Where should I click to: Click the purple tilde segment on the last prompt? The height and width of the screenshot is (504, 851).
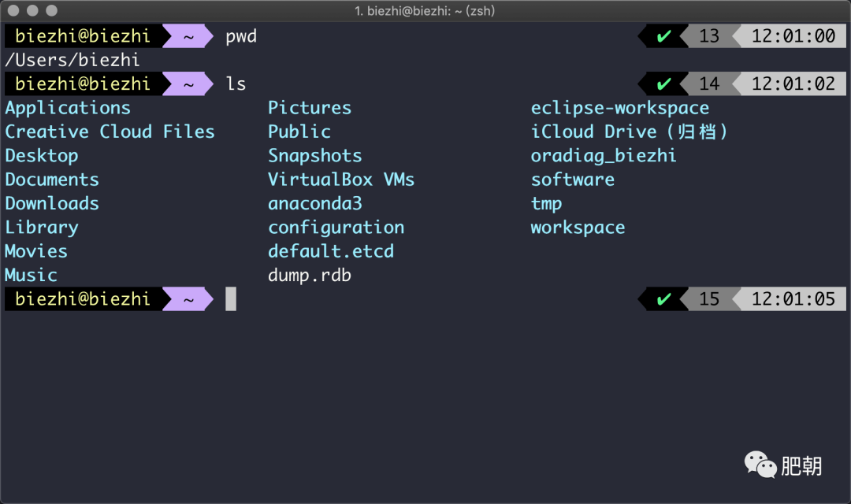(188, 299)
